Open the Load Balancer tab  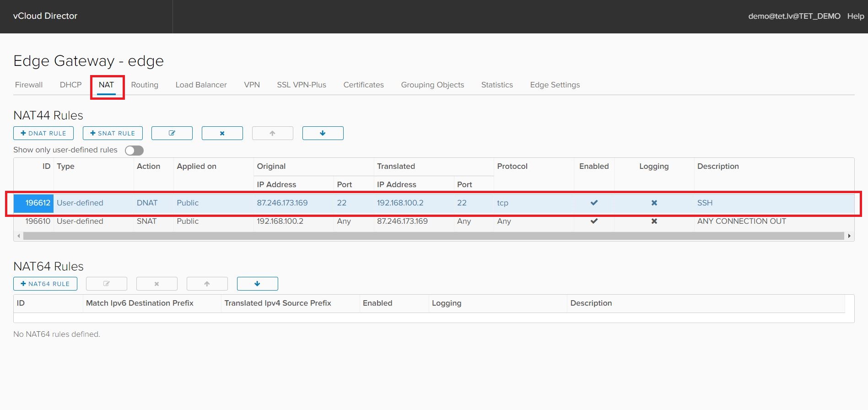point(201,85)
